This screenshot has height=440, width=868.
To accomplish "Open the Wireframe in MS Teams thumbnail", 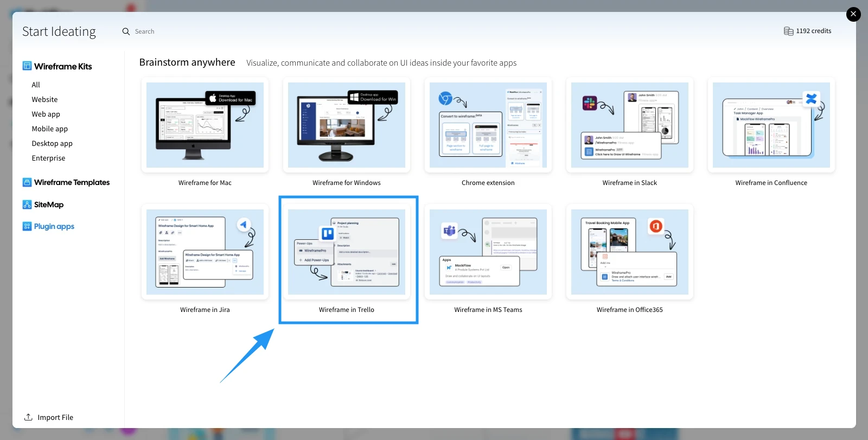I will [488, 252].
